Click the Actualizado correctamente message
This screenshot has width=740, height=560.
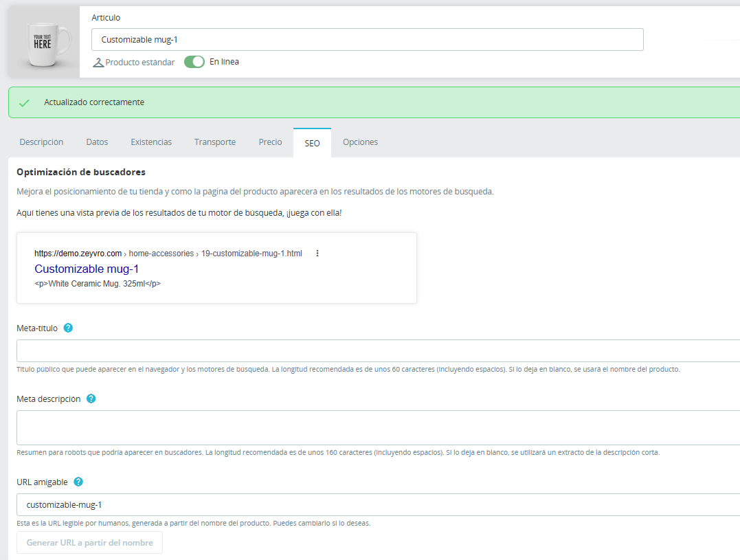[x=94, y=102]
